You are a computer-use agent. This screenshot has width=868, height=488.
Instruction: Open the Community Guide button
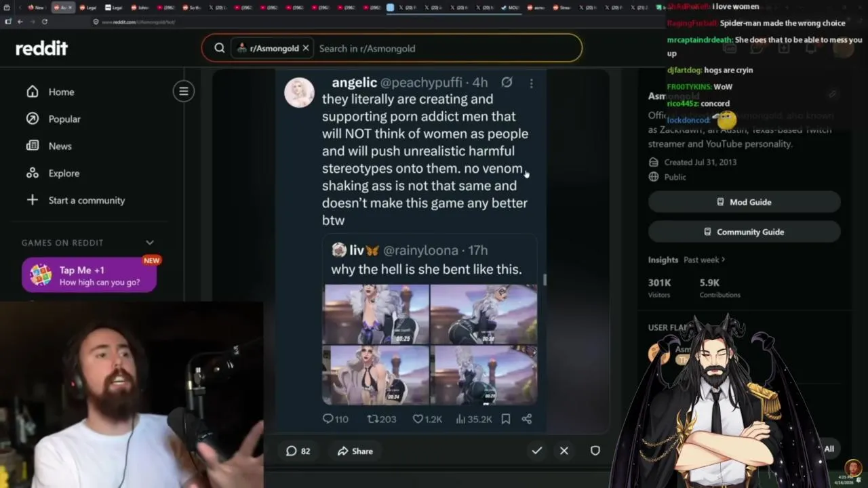[744, 232]
